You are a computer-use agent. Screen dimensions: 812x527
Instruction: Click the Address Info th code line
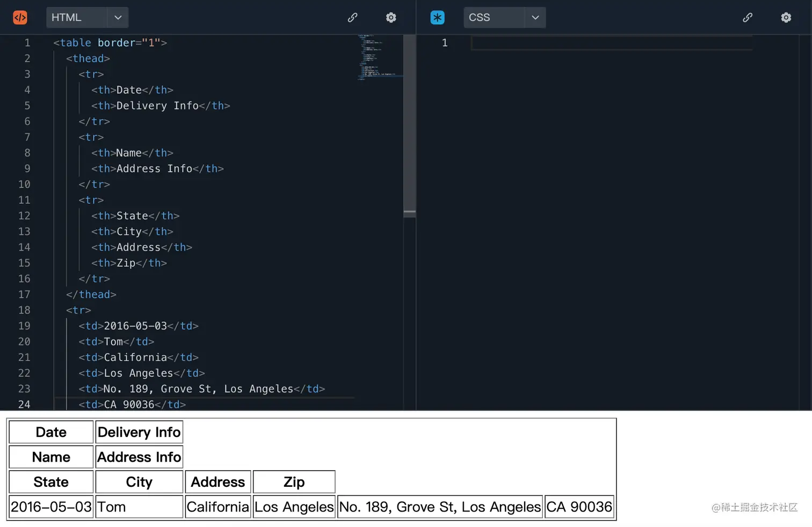click(x=157, y=169)
